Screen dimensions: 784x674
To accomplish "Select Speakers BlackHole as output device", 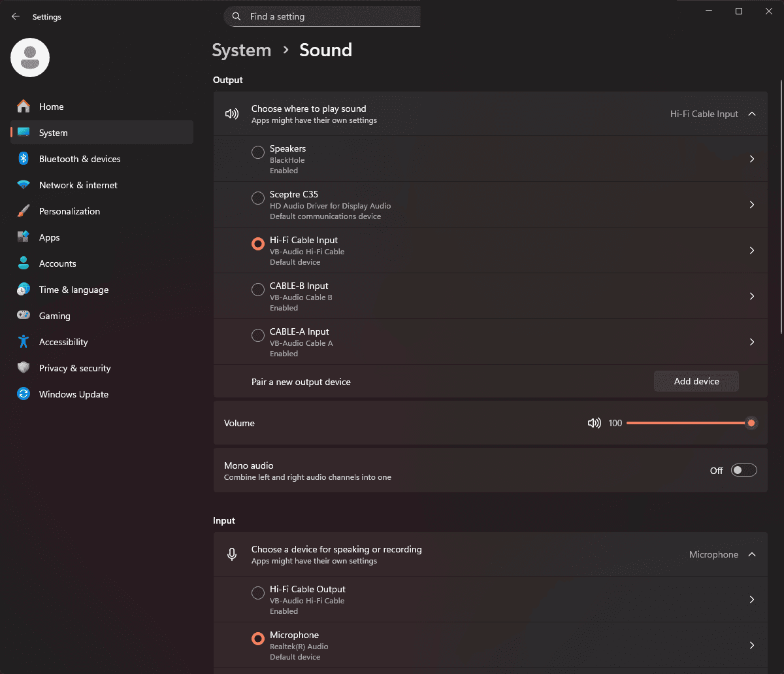I will (257, 152).
